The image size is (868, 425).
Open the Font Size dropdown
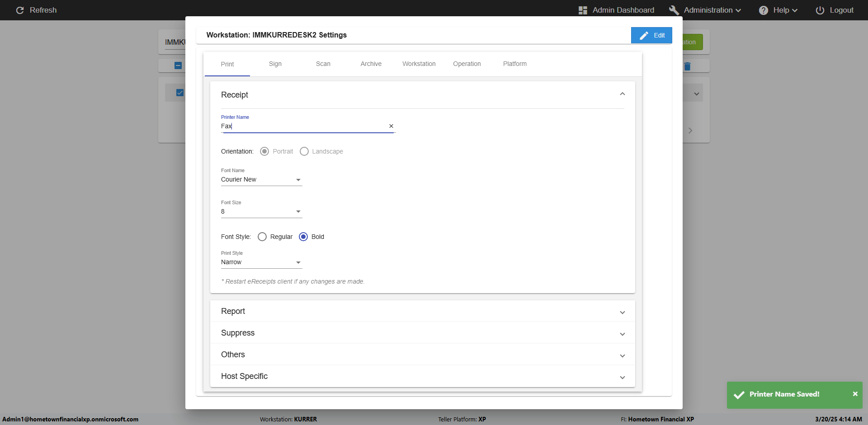261,212
